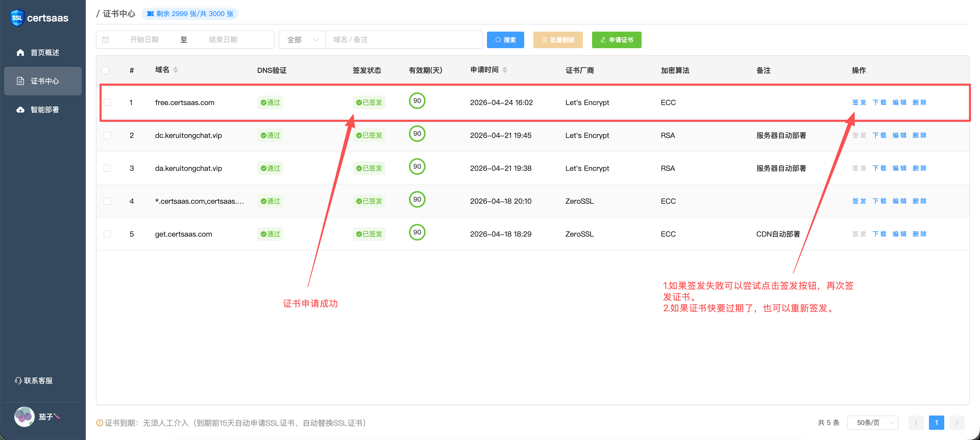Click the warning icon before 证书到期

[x=100, y=422]
